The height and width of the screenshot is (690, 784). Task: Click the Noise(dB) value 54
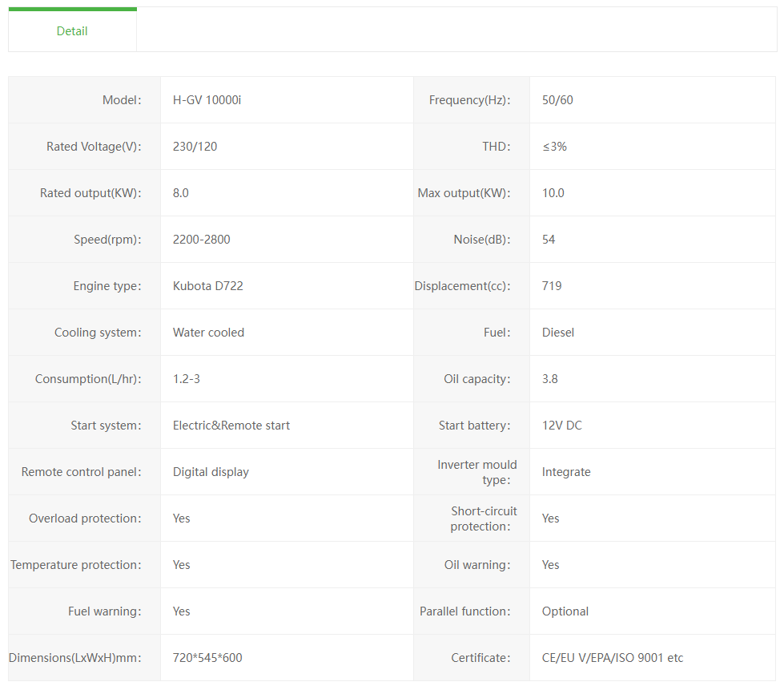tap(549, 240)
